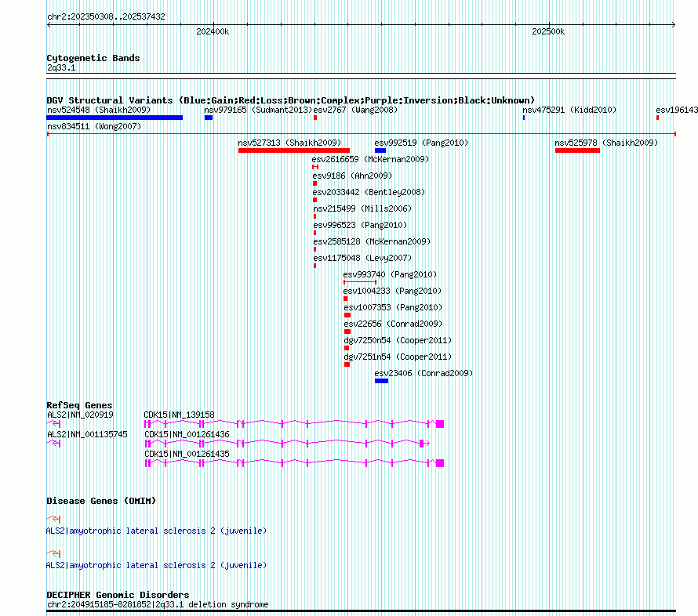Image resolution: width=698 pixels, height=616 pixels.
Task: Select the CDK15|NM_001261435 transcript label
Action: (x=187, y=454)
